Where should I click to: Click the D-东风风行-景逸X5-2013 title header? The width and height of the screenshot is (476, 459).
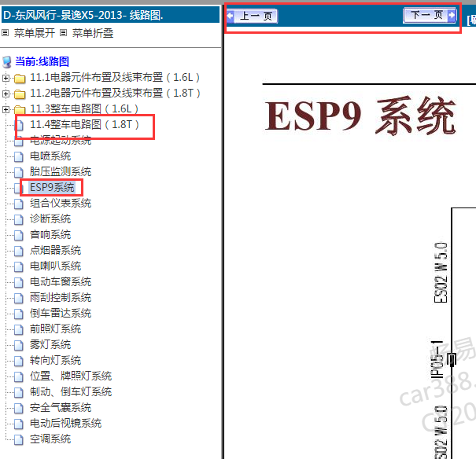pos(110,15)
